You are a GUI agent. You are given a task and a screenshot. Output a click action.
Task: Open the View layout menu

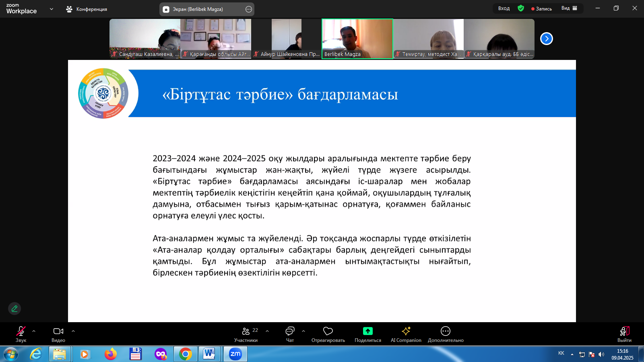(x=569, y=8)
